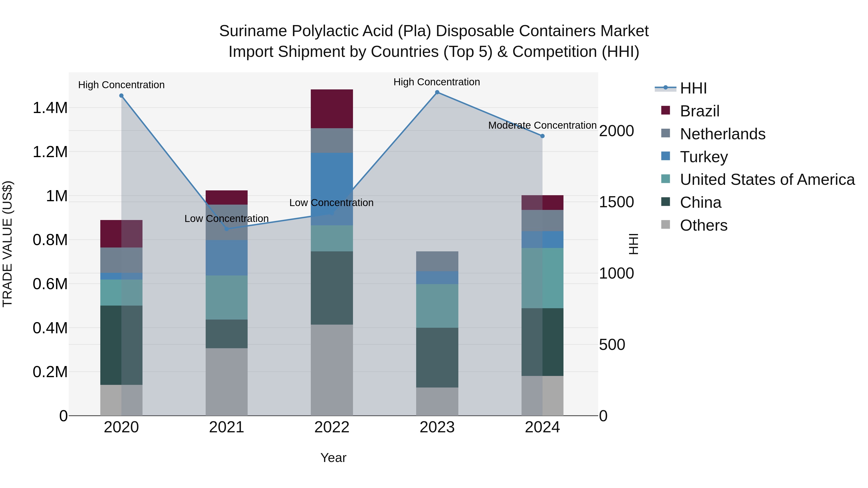Click the China segment of the 2022 bar

point(332,288)
